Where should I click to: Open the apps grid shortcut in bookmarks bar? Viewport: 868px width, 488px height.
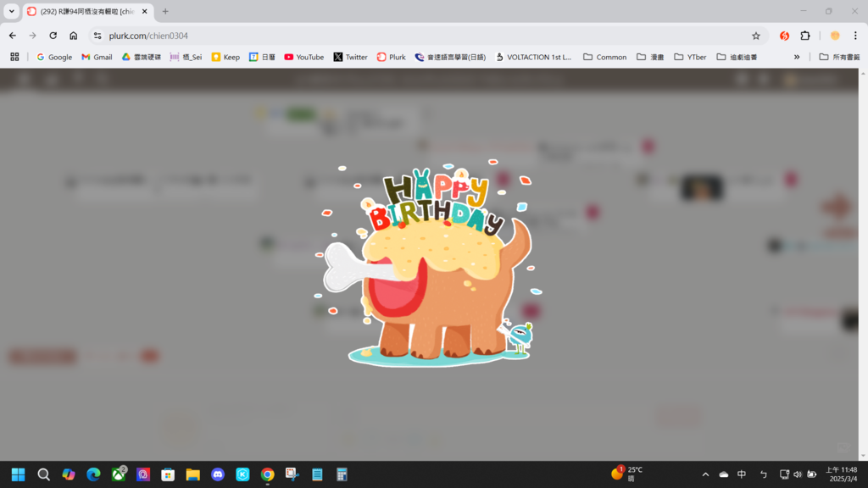[x=15, y=57]
